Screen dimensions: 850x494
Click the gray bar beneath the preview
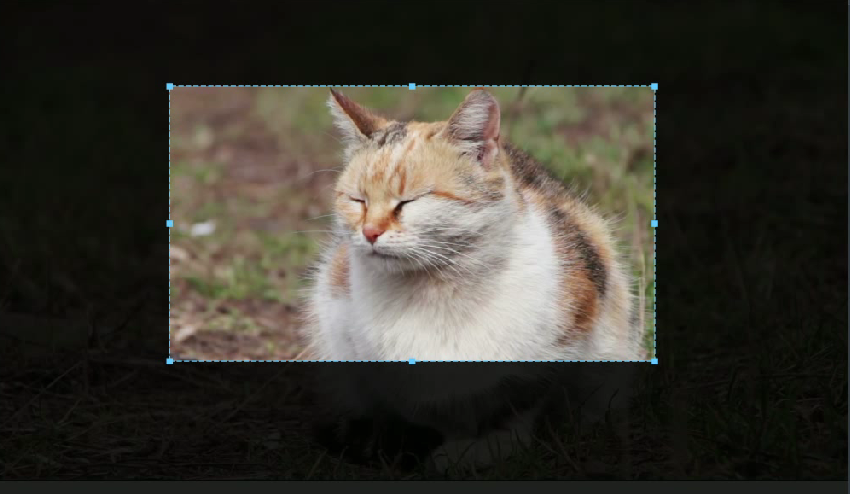tap(425, 487)
